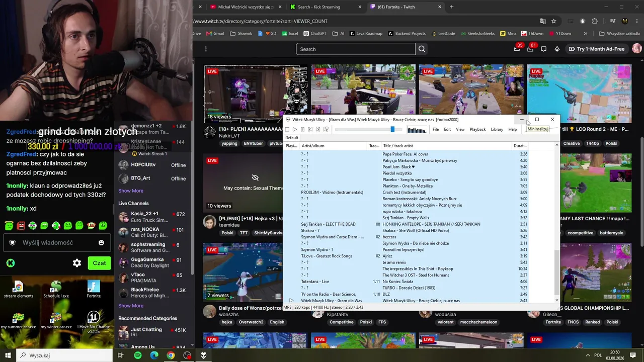Click the green Czat button
Screen dimensions: 644x362
(99, 263)
